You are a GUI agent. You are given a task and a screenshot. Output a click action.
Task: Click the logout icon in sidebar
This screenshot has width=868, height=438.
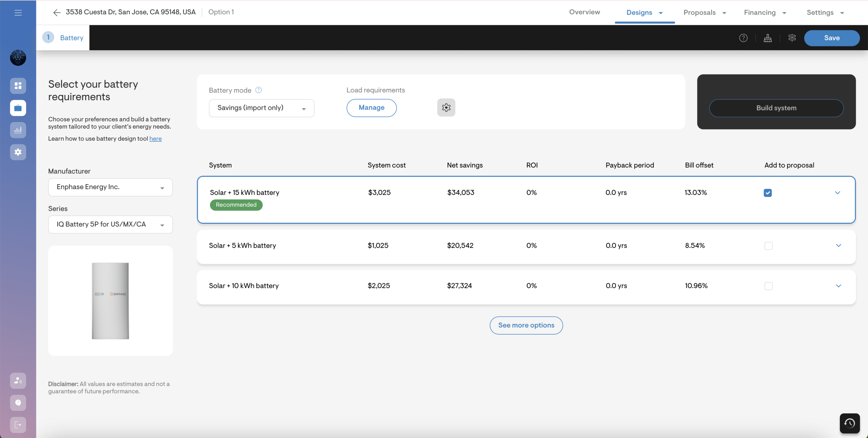(18, 425)
